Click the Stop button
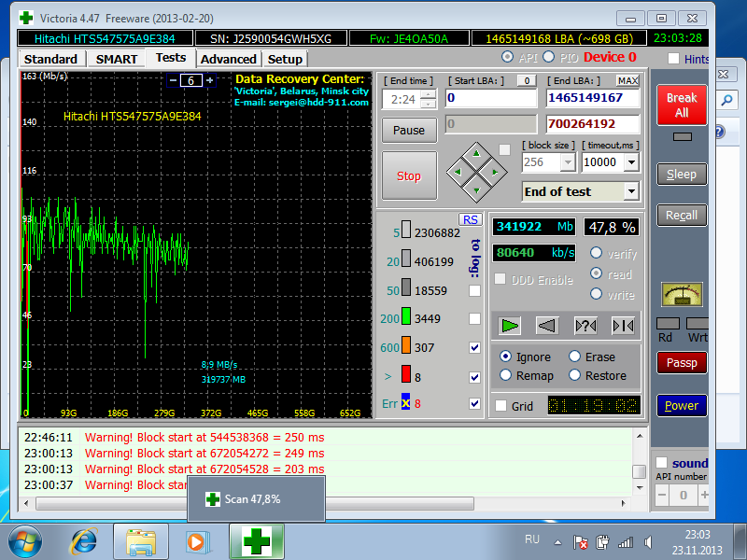Image resolution: width=747 pixels, height=560 pixels. point(409,175)
